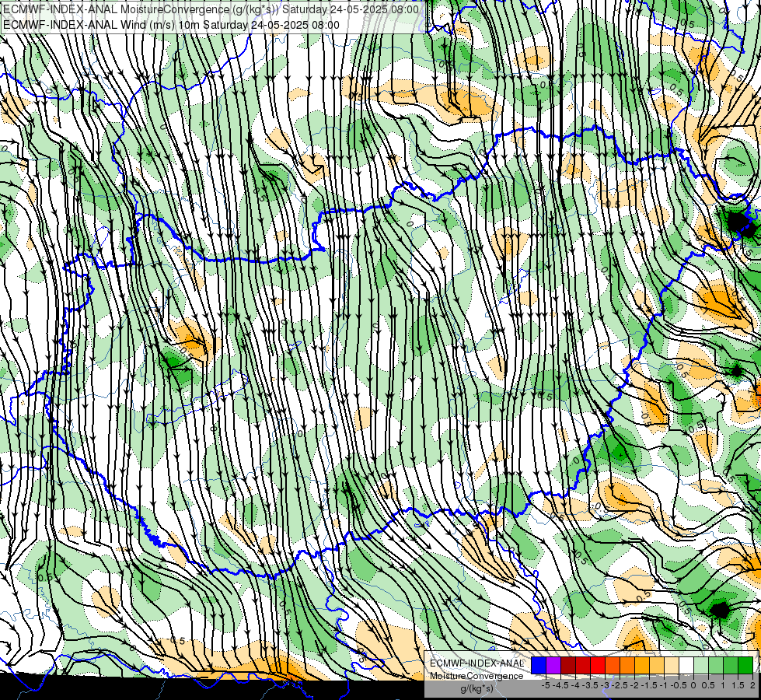Click the palest green swatch between 0 and 0.5

pyautogui.click(x=701, y=665)
